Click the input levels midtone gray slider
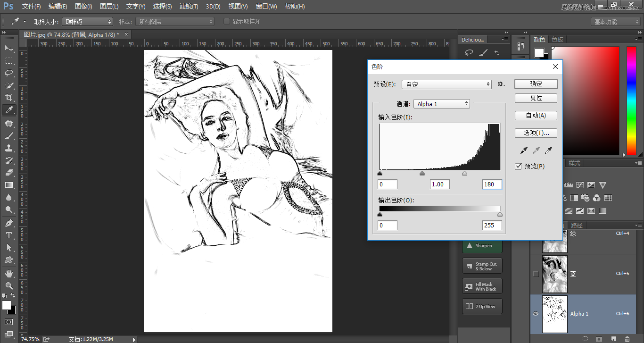Screen dimensions: 644x343 [x=422, y=173]
